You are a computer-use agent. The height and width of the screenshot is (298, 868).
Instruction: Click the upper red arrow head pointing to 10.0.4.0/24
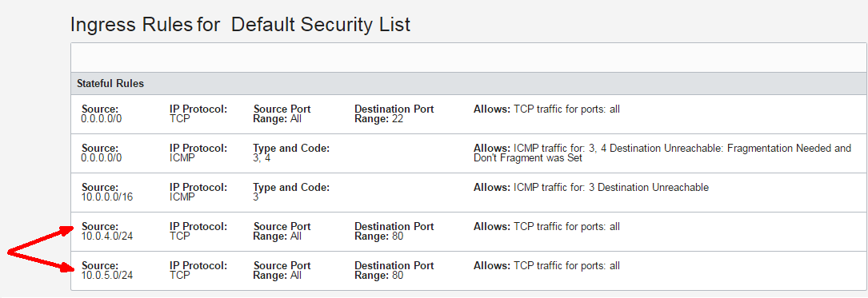(68, 230)
